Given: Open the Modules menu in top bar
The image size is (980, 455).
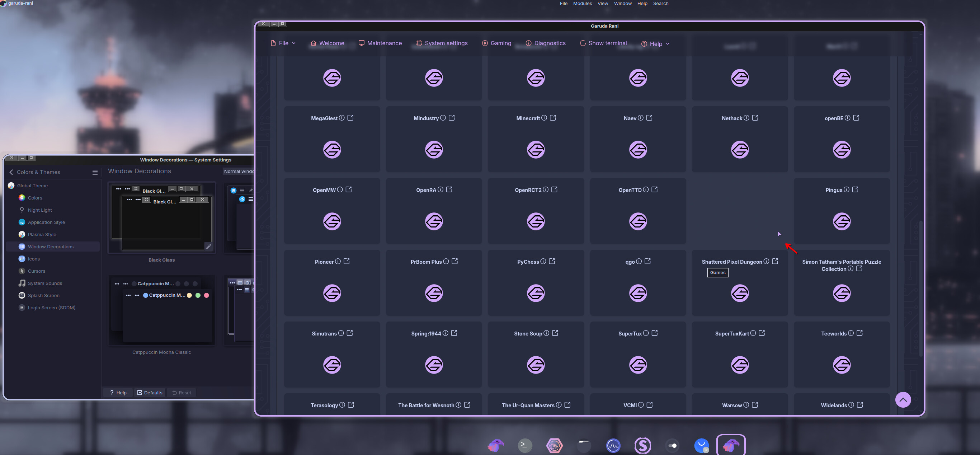Looking at the screenshot, I should [583, 4].
